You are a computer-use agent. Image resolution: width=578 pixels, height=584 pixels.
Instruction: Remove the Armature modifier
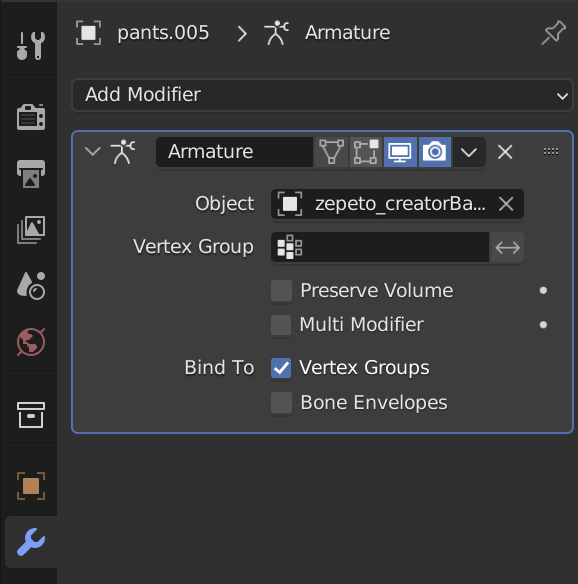pyautogui.click(x=505, y=152)
